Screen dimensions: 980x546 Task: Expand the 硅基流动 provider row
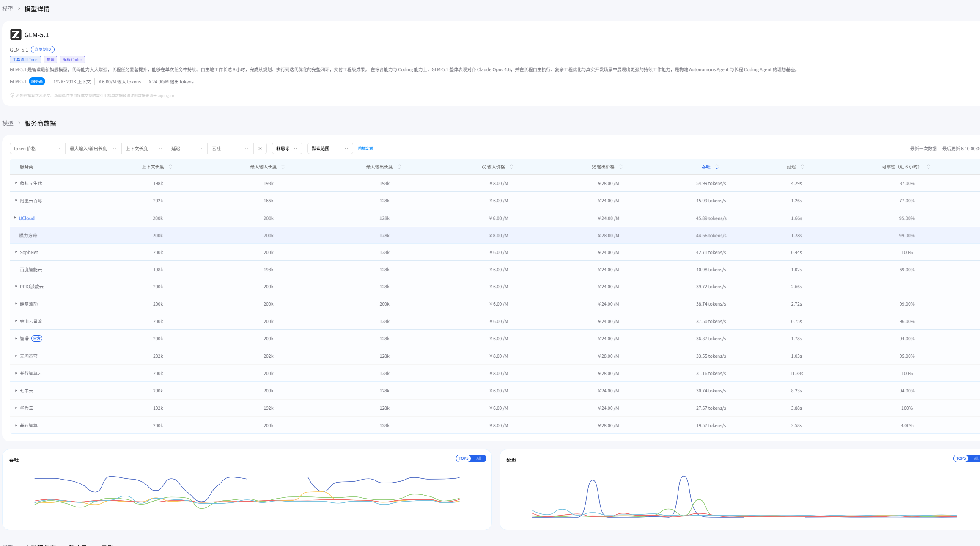(16, 304)
